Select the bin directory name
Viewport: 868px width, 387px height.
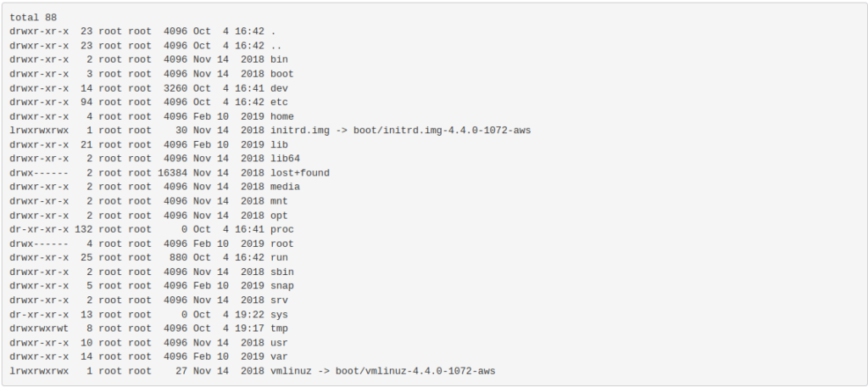pos(279,60)
